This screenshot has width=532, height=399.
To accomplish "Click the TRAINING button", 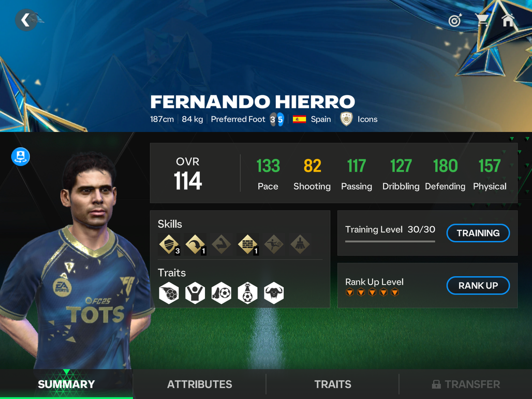I will (478, 233).
